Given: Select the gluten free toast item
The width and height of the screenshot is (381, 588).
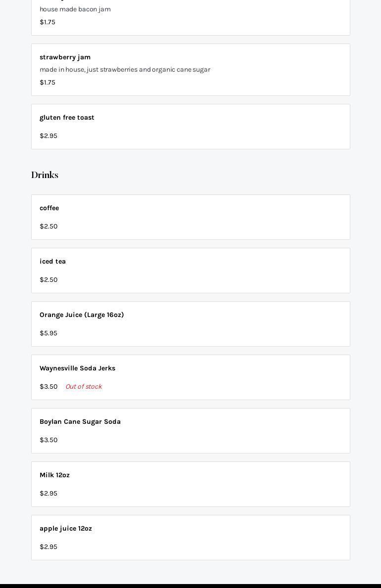Looking at the screenshot, I should point(67,118).
